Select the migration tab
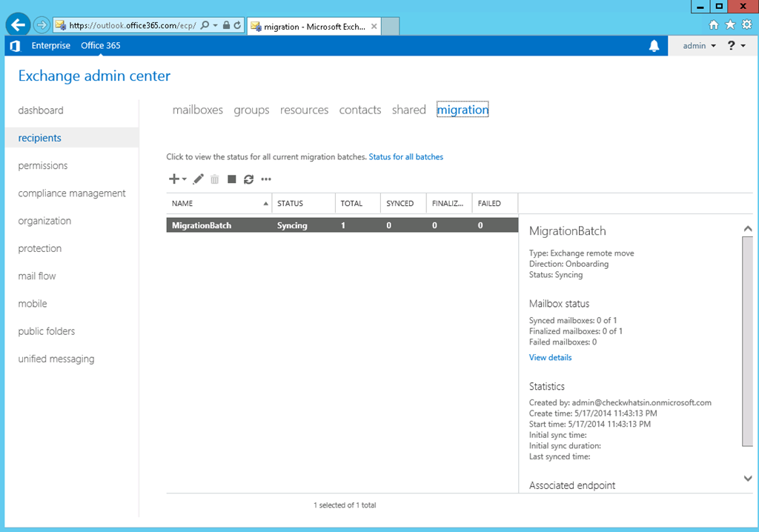Viewport: 759px width, 532px height. click(463, 110)
